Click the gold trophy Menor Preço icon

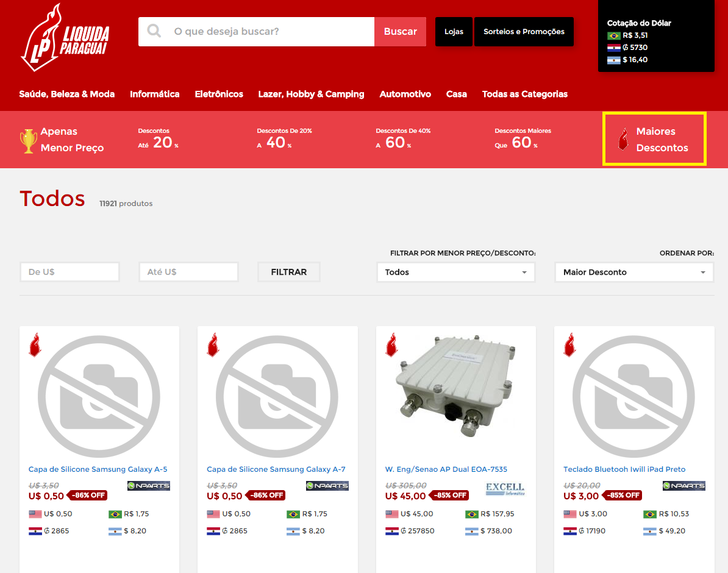[28, 140]
